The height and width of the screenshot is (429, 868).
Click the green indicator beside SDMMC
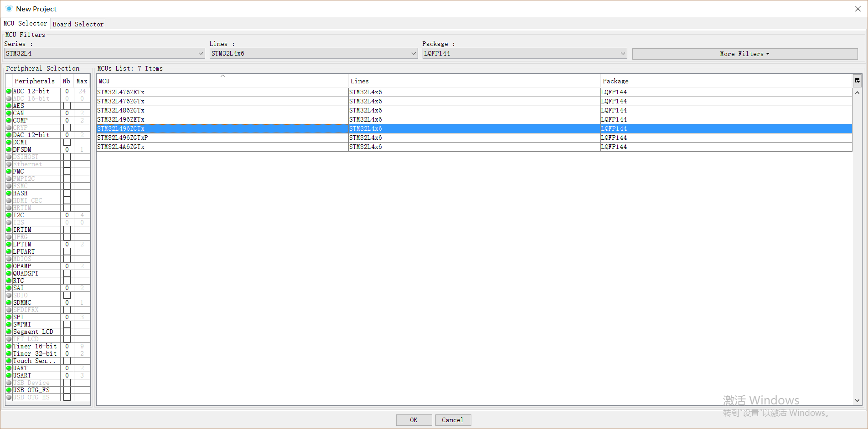point(9,302)
